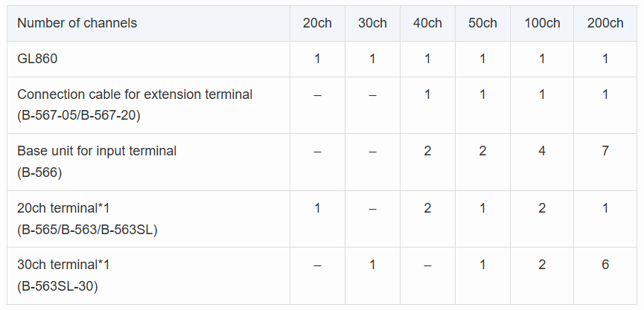This screenshot has width=644, height=310.
Task: Select the B-565/B-563/B-563SL part number text
Action: pyautogui.click(x=87, y=229)
